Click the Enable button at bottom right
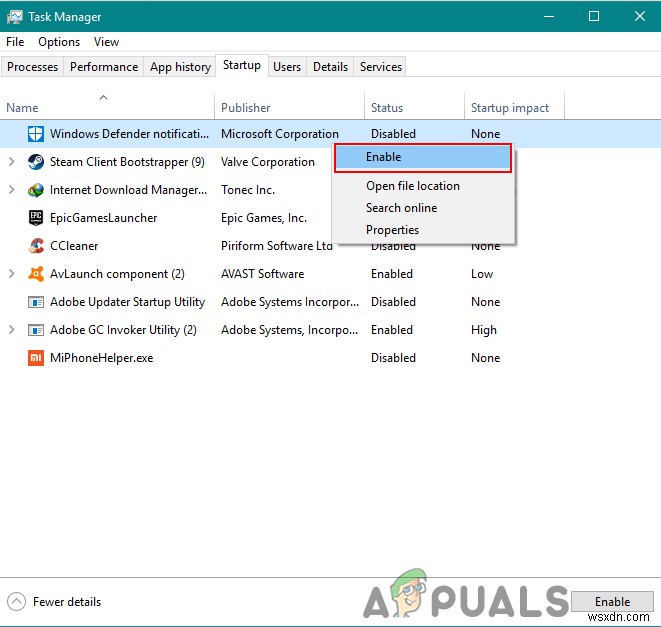Image resolution: width=661 pixels, height=627 pixels. [x=612, y=602]
